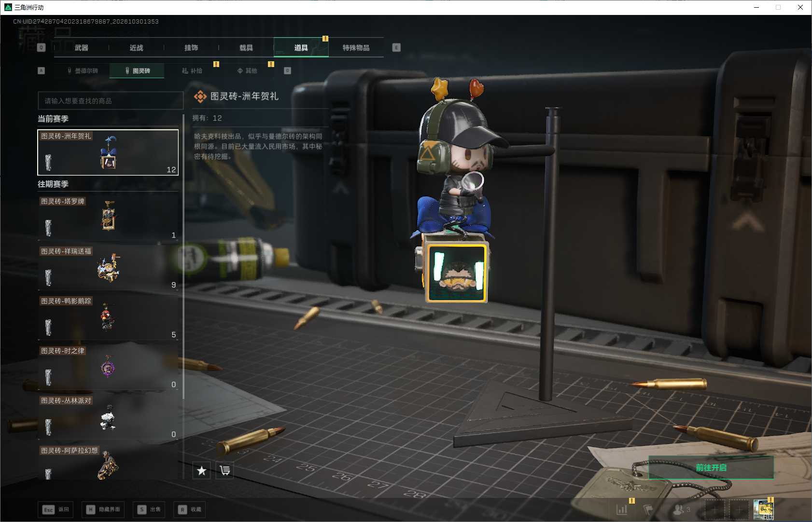The image size is (812, 522).
Task: Select the 图灵砖 sub-tab
Action: (137, 70)
